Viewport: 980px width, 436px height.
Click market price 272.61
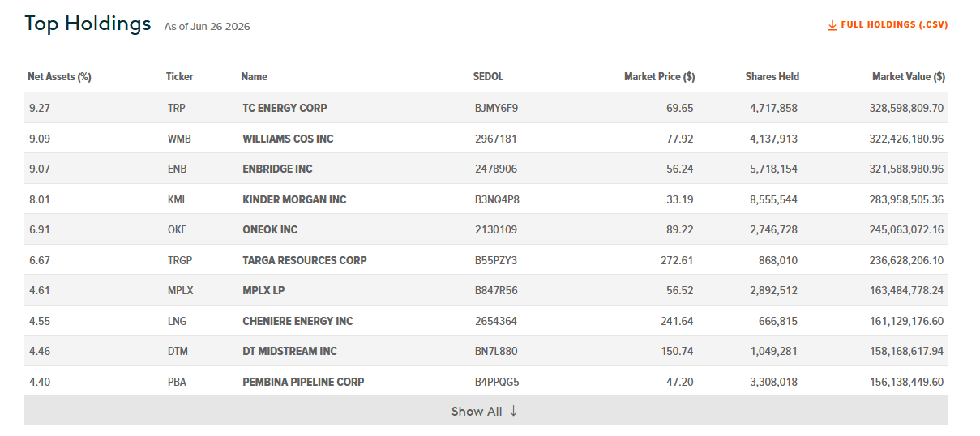pyautogui.click(x=677, y=260)
